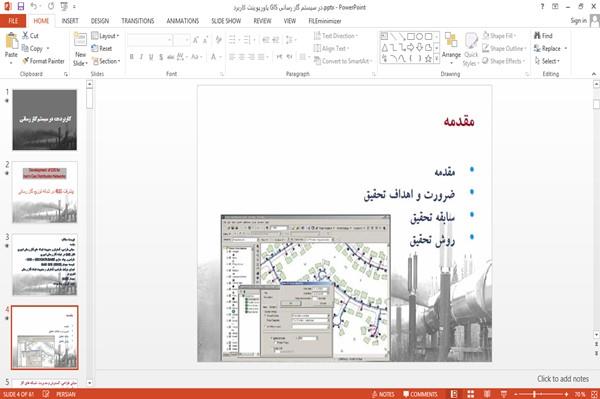Open the Layout dropdown
600x399 pixels.
[x=105, y=36]
